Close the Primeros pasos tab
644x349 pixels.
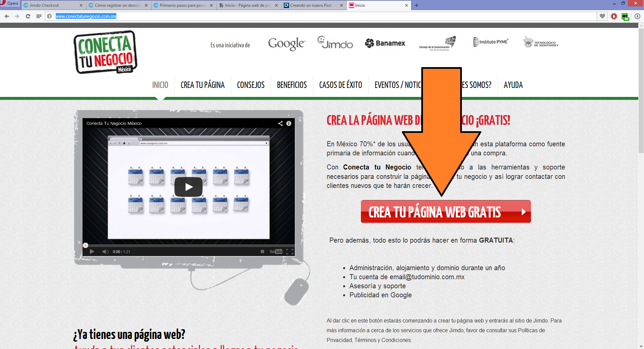click(211, 5)
